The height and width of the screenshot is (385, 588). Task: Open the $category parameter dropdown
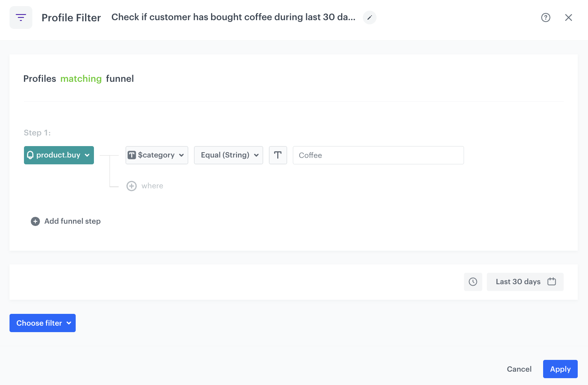(x=157, y=155)
